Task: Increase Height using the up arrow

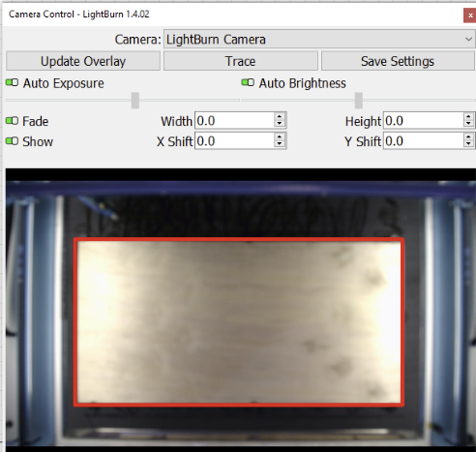Action: (468, 117)
